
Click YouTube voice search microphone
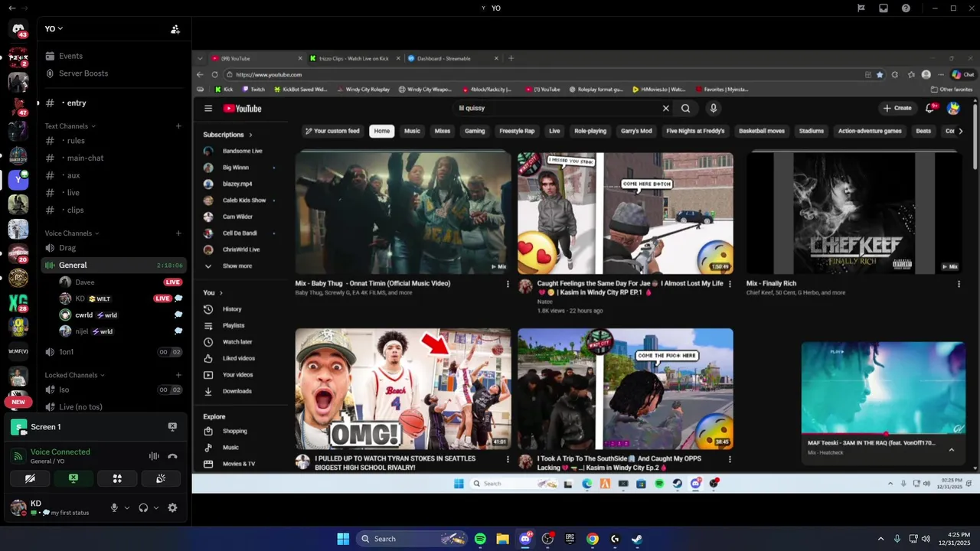[714, 109]
